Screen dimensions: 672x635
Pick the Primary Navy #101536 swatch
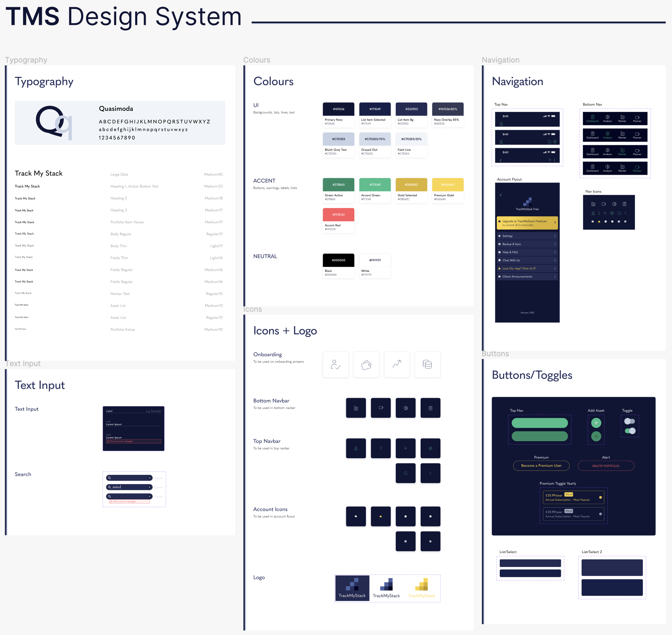pyautogui.click(x=338, y=115)
